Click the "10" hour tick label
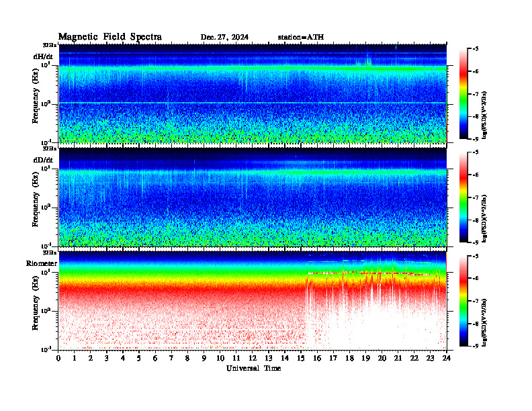 (x=220, y=358)
